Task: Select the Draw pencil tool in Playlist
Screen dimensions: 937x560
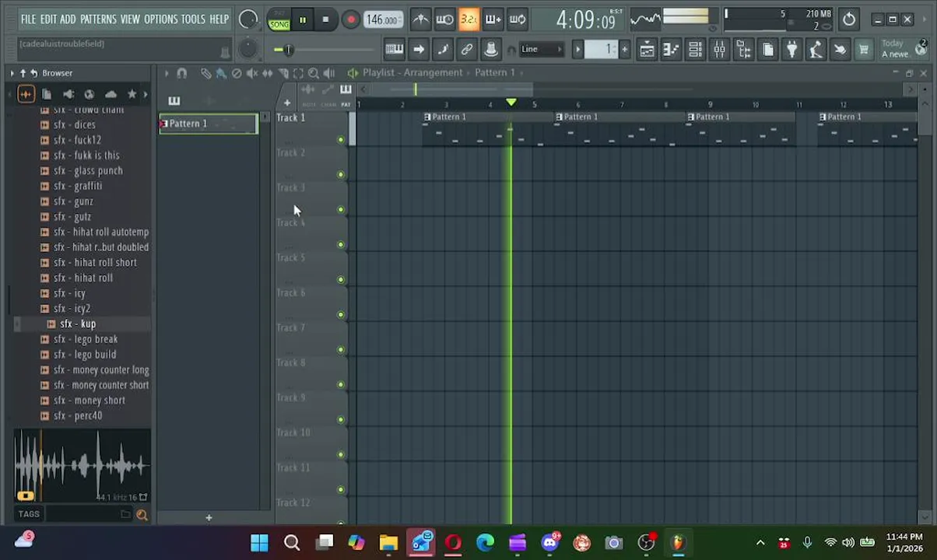Action: [205, 73]
